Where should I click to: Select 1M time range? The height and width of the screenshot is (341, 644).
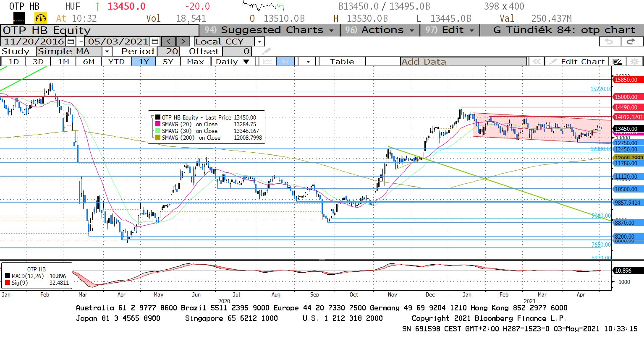63,62
